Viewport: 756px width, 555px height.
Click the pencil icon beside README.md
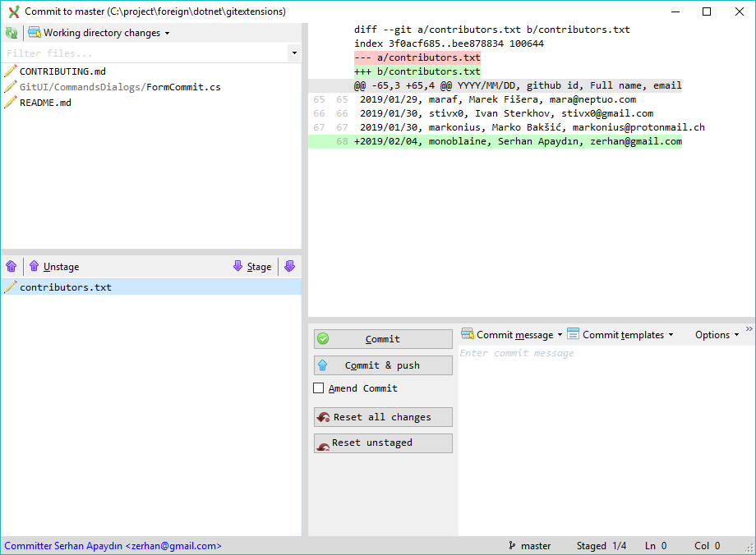(11, 103)
